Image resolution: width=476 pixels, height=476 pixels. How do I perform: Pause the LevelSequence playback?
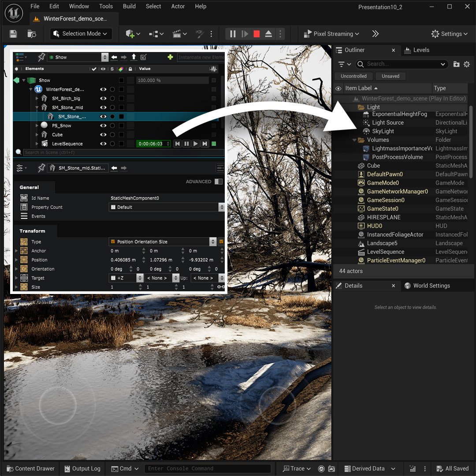tap(186, 144)
